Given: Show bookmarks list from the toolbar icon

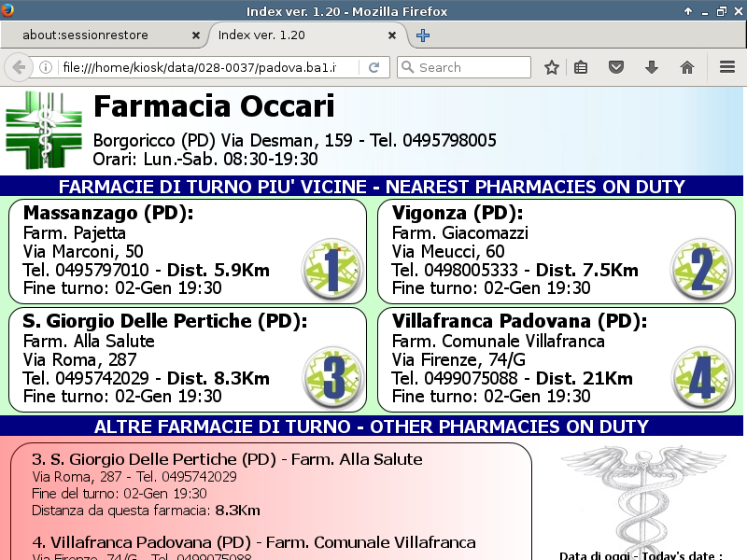Looking at the screenshot, I should pyautogui.click(x=581, y=67).
